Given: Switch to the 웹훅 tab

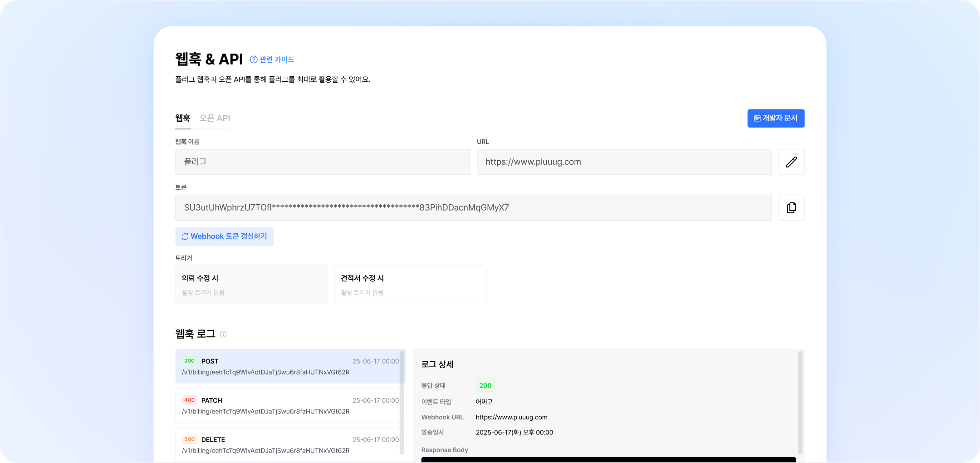Looking at the screenshot, I should [183, 118].
